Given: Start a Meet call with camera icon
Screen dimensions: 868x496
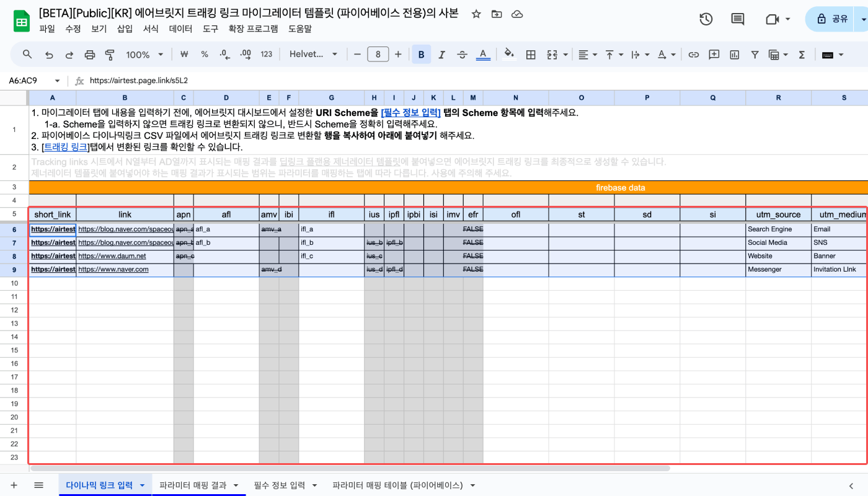Looking at the screenshot, I should coord(772,19).
